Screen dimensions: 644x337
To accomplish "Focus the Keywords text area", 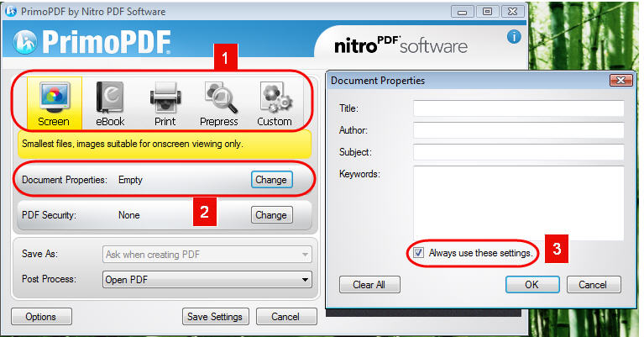I will tap(518, 203).
